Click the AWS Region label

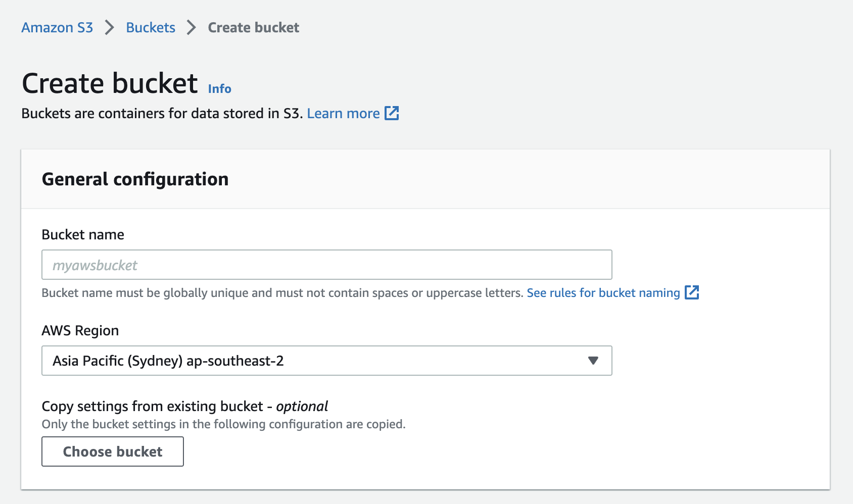80,330
